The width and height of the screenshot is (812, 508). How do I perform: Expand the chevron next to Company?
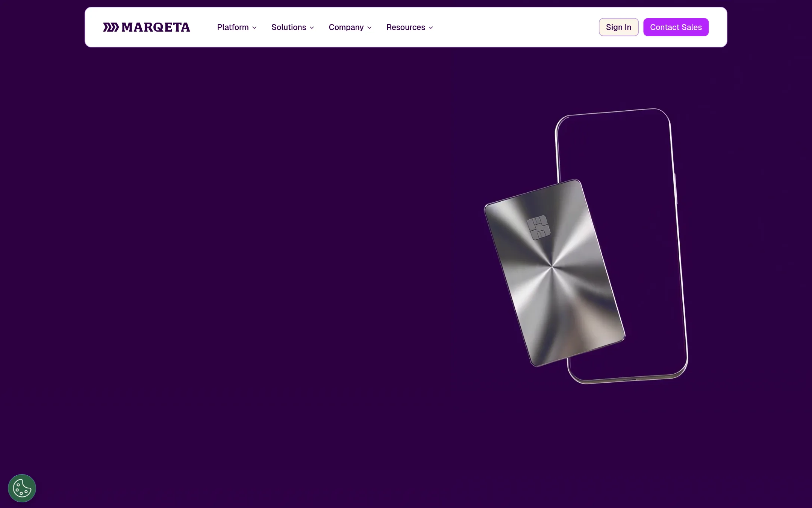click(369, 27)
